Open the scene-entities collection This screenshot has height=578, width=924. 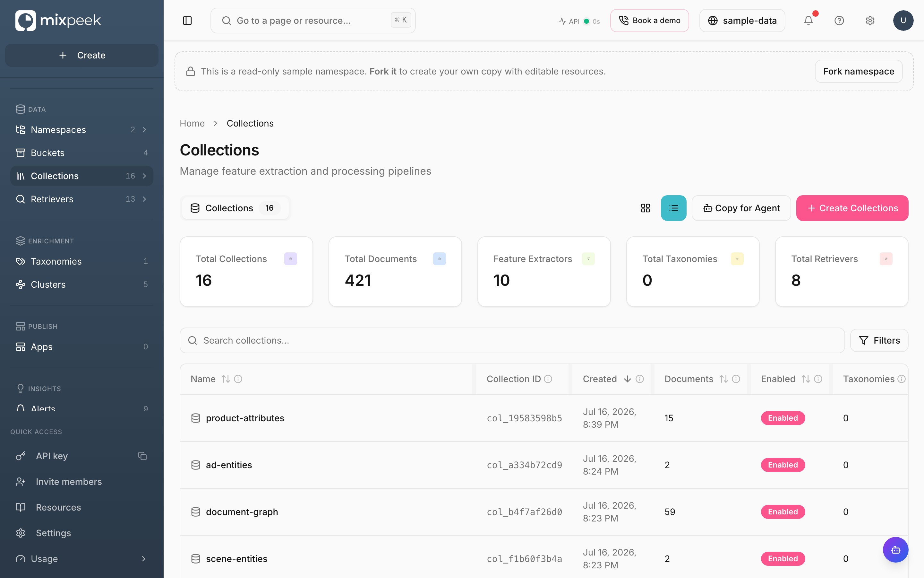pos(236,558)
